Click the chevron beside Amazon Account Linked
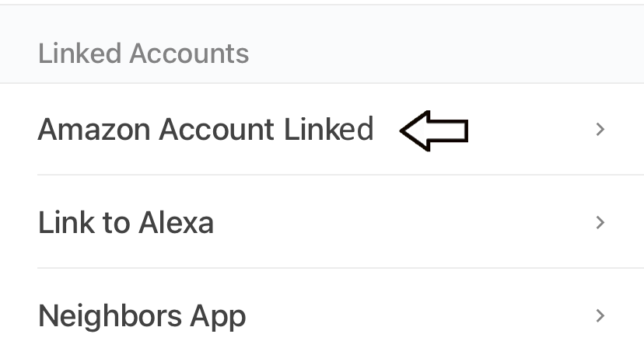Image resolution: width=644 pixels, height=355 pixels. tap(600, 130)
